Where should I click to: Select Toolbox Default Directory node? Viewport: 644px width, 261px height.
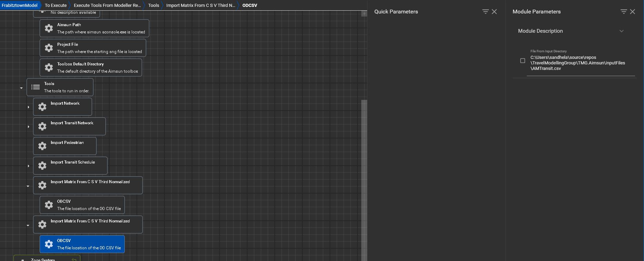coord(91,67)
